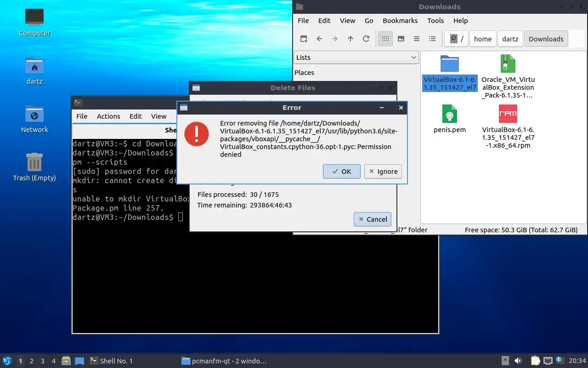588x368 pixels.
Task: Click the network status tray icon
Action: pyautogui.click(x=548, y=361)
